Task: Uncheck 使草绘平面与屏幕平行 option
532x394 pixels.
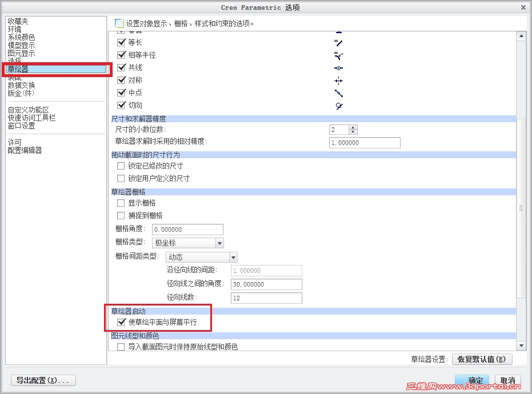Action: (121, 322)
